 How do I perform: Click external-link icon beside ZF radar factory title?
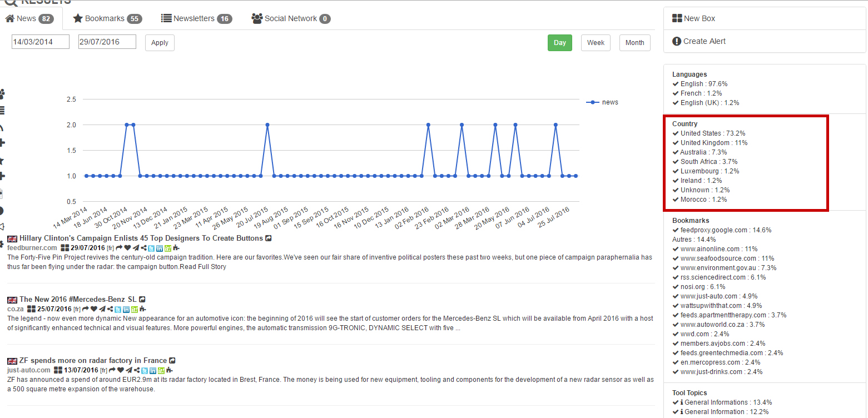click(x=172, y=360)
